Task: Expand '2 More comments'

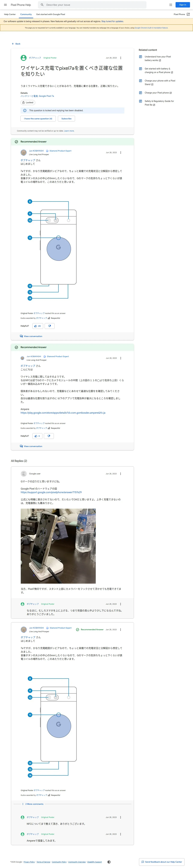Action: tap(33, 804)
